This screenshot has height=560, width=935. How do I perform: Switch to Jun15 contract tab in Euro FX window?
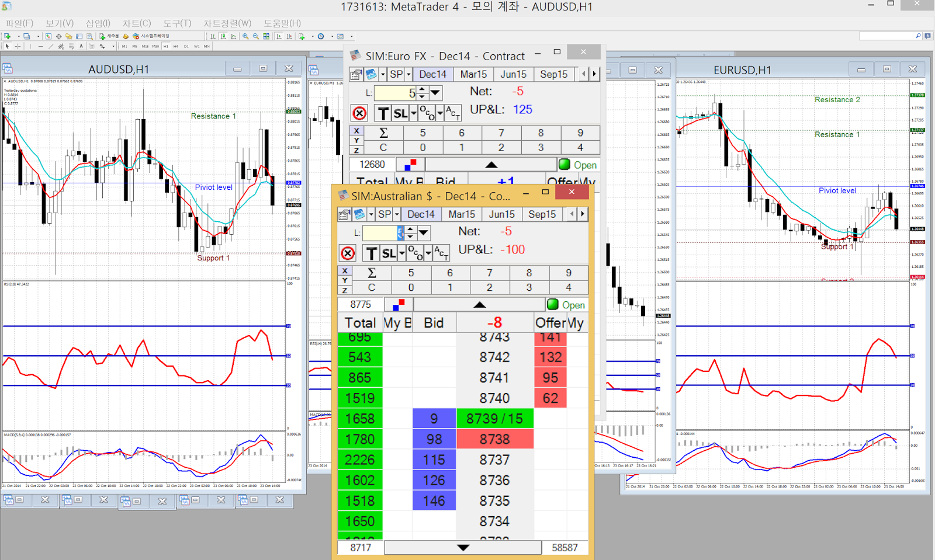[x=514, y=74]
